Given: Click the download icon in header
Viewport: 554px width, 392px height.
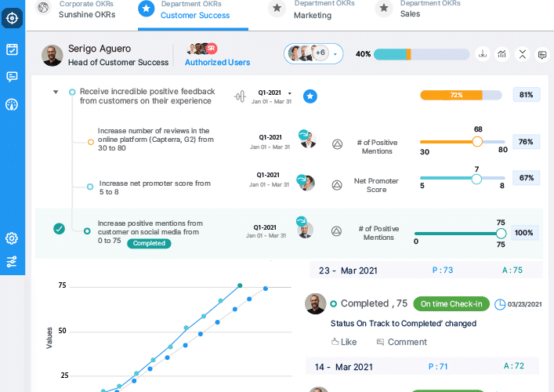Looking at the screenshot, I should pos(483,54).
